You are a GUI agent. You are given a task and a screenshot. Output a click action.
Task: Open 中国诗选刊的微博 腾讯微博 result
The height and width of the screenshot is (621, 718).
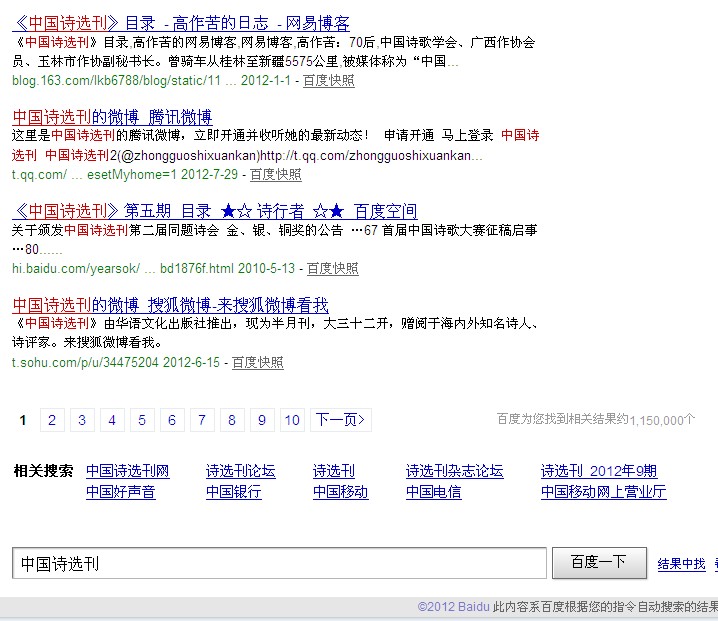[112, 117]
